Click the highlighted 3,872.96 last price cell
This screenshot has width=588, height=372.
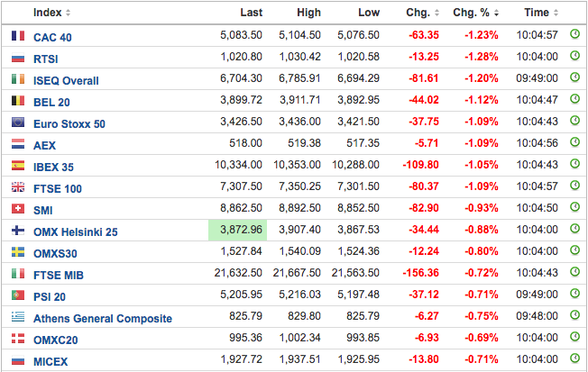point(237,231)
